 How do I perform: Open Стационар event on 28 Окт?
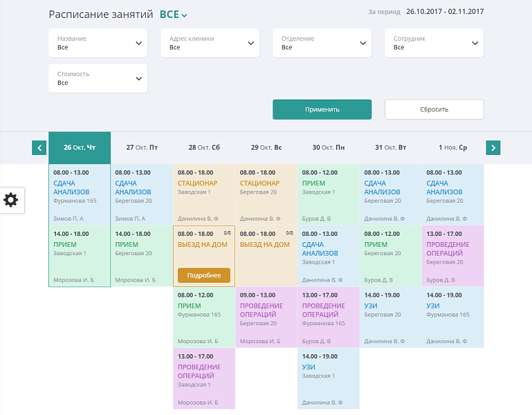tap(204, 194)
